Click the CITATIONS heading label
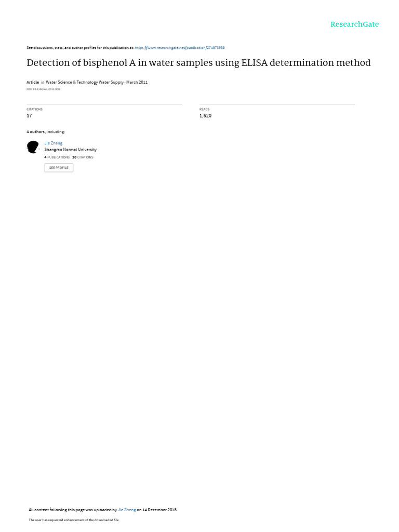Image resolution: width=399 pixels, height=532 pixels. click(35, 109)
